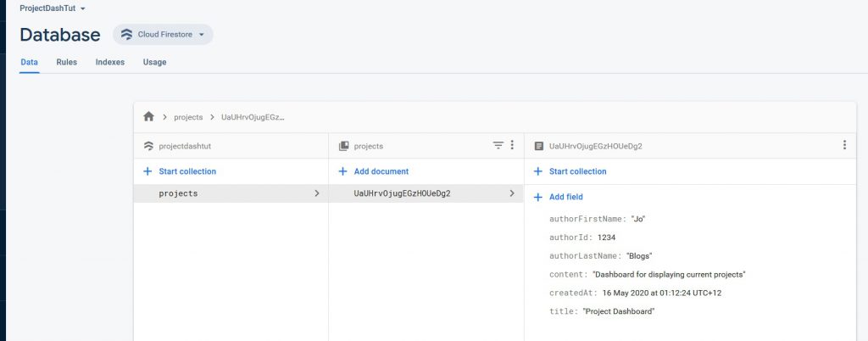Click the projectdashtut database icon
Screen dimensions: 868x341
pos(148,146)
